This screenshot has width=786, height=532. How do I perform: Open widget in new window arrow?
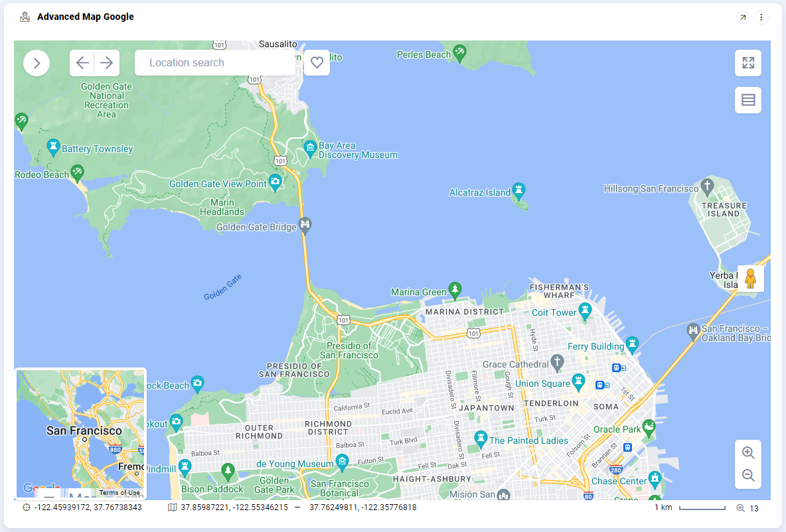(743, 17)
